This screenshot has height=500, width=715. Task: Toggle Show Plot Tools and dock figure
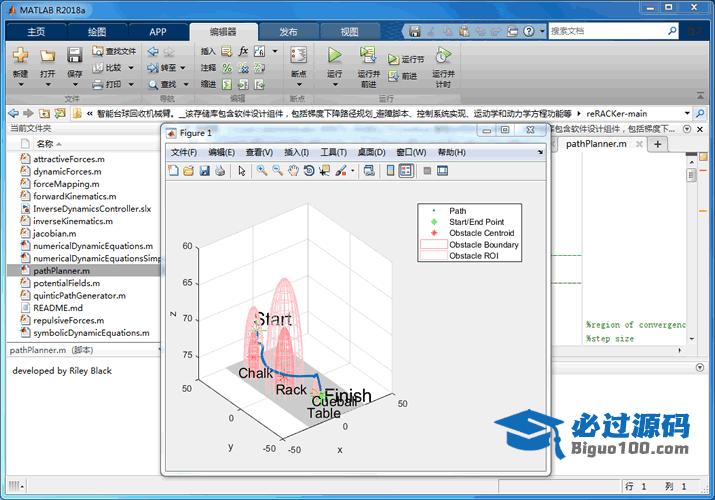[442, 171]
